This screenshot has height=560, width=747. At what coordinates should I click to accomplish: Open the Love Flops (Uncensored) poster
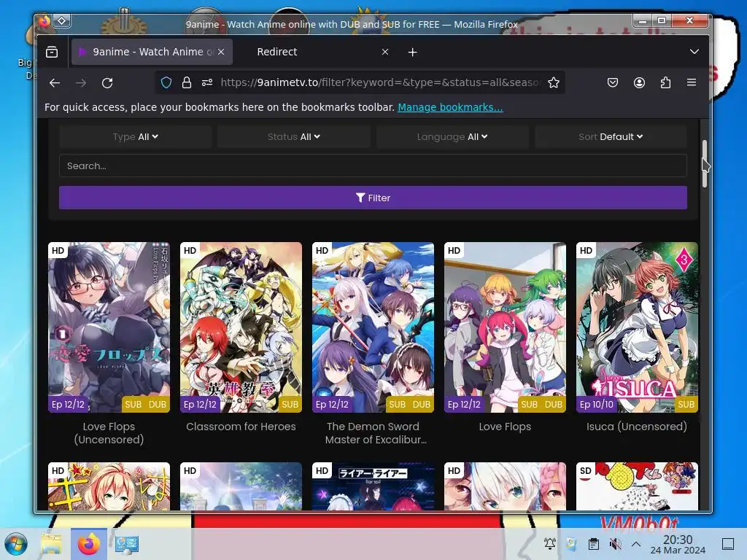(109, 327)
